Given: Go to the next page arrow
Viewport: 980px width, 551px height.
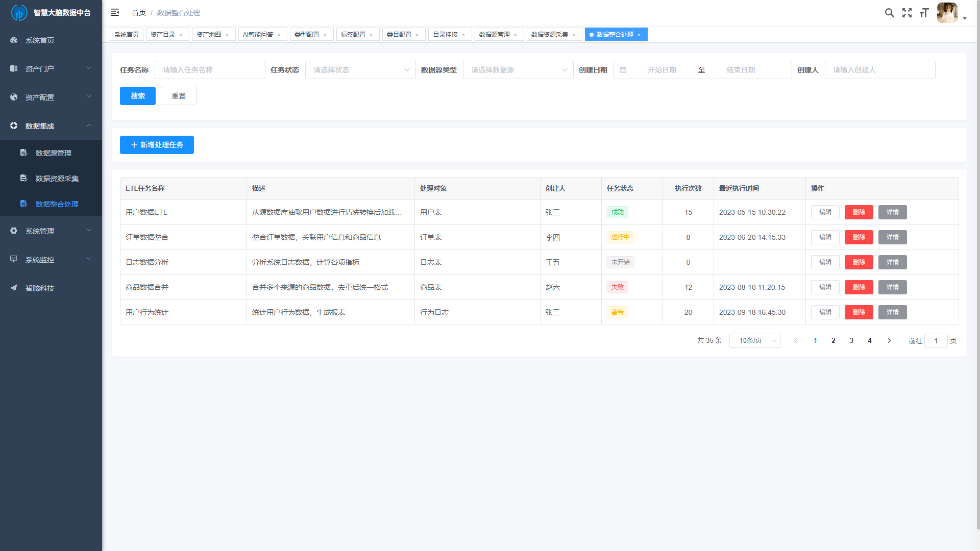Looking at the screenshot, I should [x=889, y=341].
